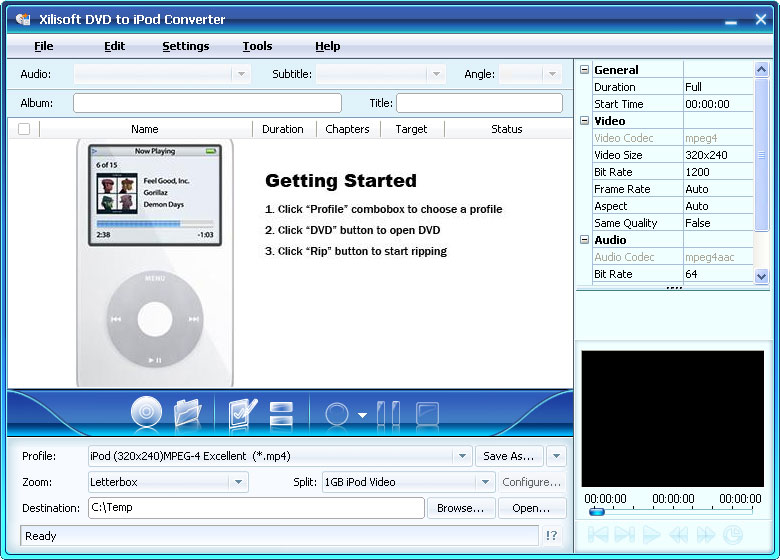Screen dimensions: 780x560
Task: Open the Tools menu
Action: [x=257, y=46]
